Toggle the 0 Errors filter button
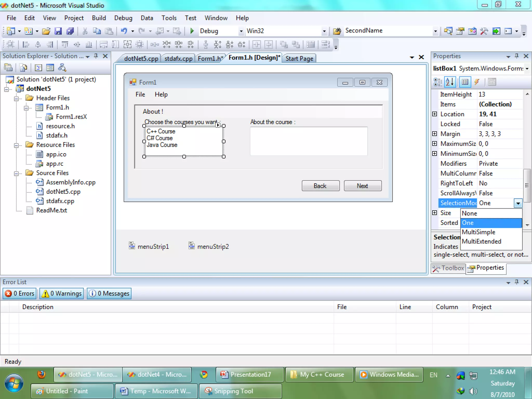Screen dimensions: 532x399 point(20,293)
